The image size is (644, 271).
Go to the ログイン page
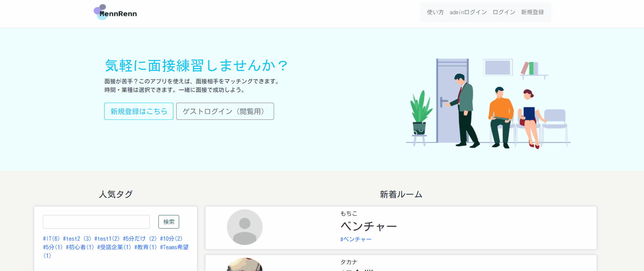pos(504,12)
